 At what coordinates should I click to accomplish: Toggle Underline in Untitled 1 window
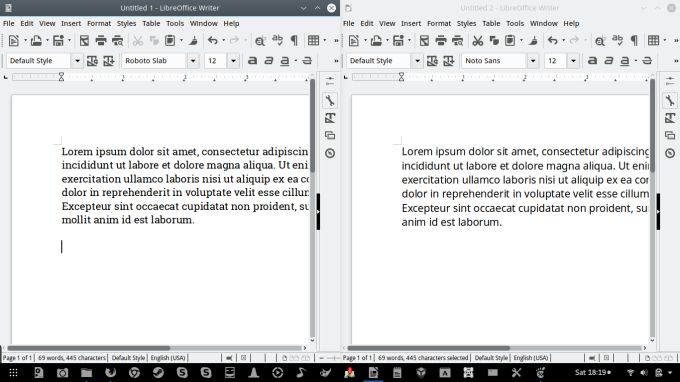click(284, 61)
